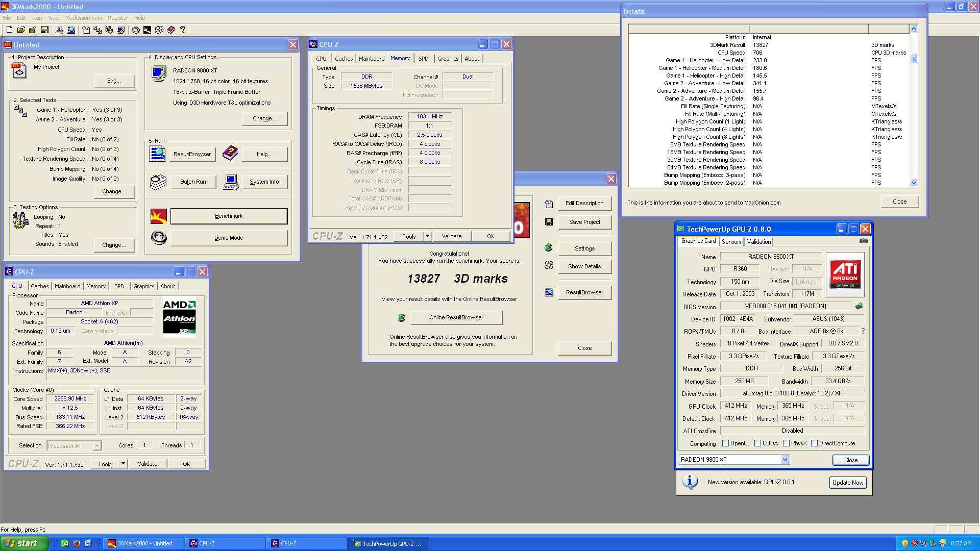980x551 pixels.
Task: Click the Details list scroll-up arrow
Action: click(x=914, y=29)
